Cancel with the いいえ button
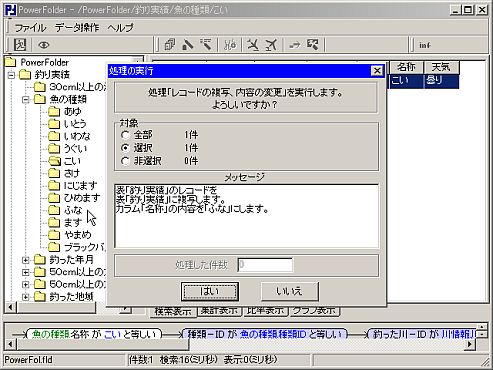The image size is (493, 370). click(x=289, y=292)
